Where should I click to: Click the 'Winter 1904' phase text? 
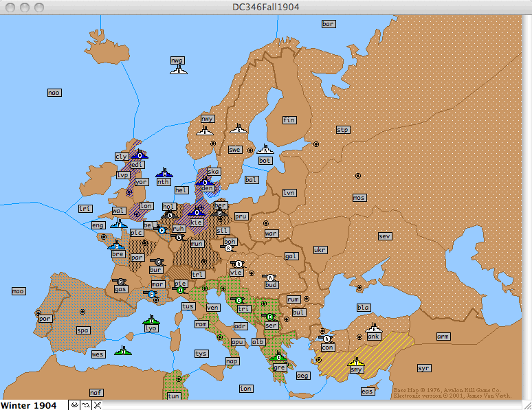pyautogui.click(x=29, y=405)
